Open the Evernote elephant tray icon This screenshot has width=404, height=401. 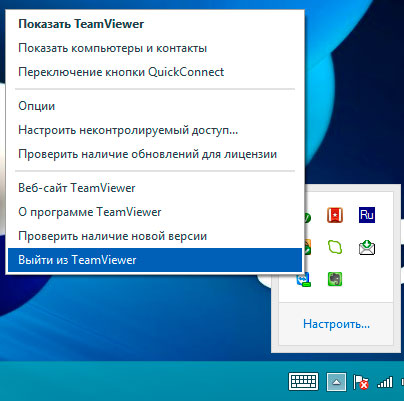point(335,279)
